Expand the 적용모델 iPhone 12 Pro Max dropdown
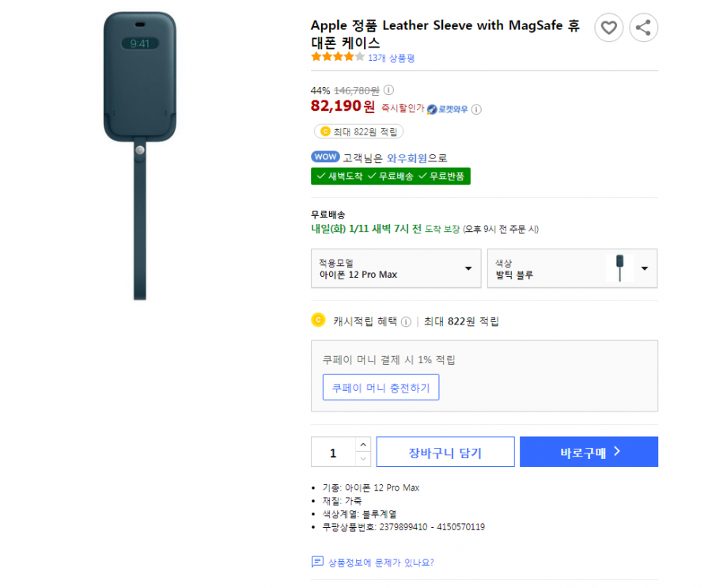The height and width of the screenshot is (588, 712). click(x=396, y=268)
